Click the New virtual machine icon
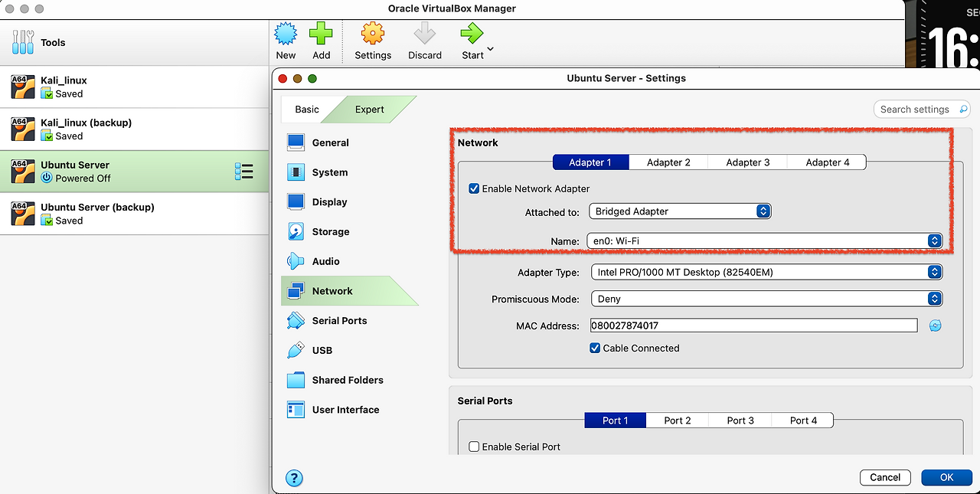The width and height of the screenshot is (980, 494). point(286,34)
